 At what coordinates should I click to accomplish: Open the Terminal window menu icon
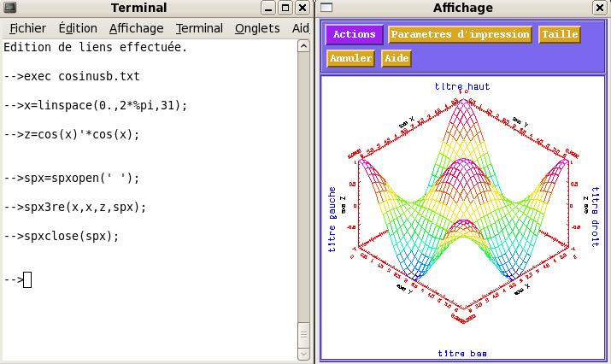(x=9, y=9)
